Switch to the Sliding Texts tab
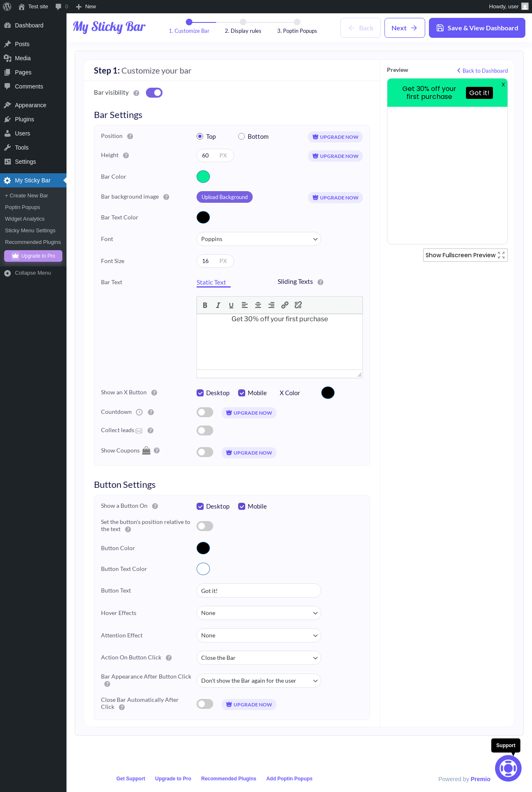 [x=295, y=282]
